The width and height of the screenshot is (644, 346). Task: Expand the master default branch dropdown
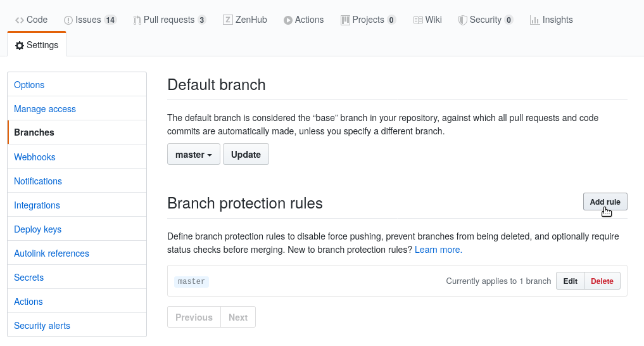193,154
